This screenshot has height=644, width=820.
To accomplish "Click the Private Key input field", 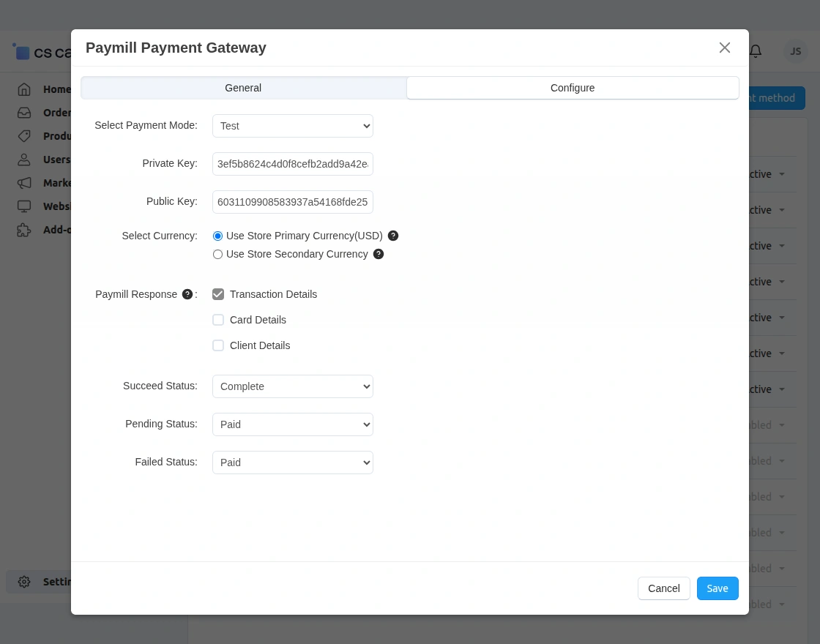I will click(x=292, y=164).
